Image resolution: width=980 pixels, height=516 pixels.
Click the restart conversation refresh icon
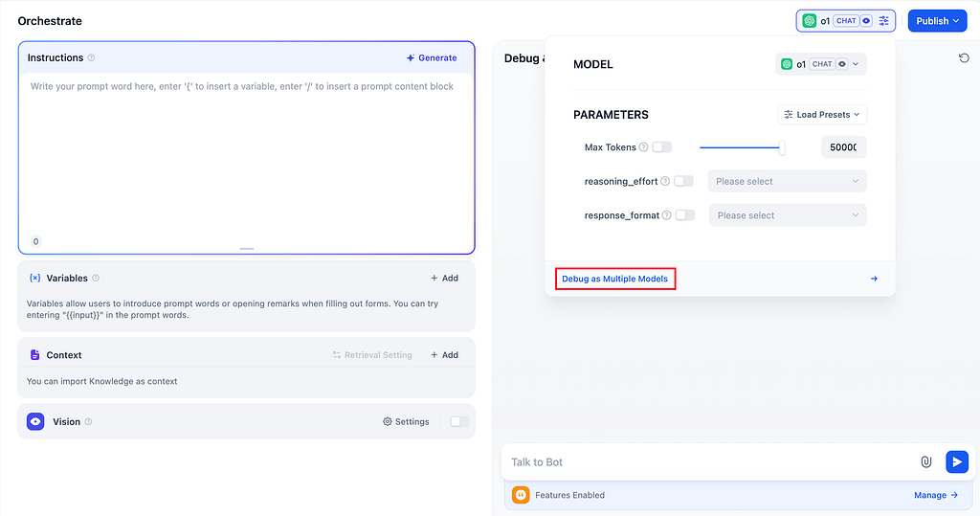pyautogui.click(x=964, y=58)
